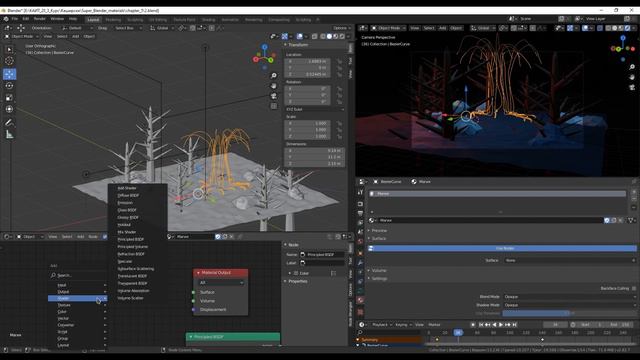640x360 pixels.
Task: Click the blue Use Nodes button
Action: [502, 248]
